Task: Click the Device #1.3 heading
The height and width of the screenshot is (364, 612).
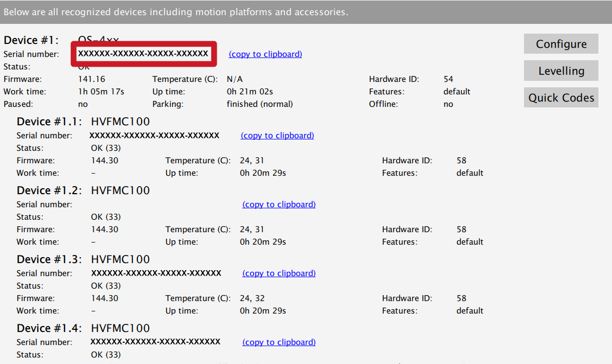Action: pyautogui.click(x=83, y=259)
